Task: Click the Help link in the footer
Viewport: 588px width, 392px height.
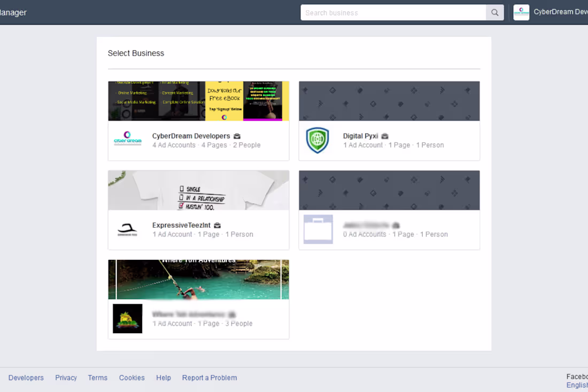Action: (164, 378)
